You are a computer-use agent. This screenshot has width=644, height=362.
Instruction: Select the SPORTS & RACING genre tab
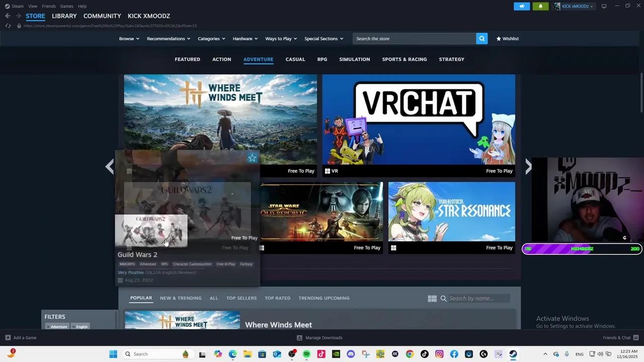(404, 59)
